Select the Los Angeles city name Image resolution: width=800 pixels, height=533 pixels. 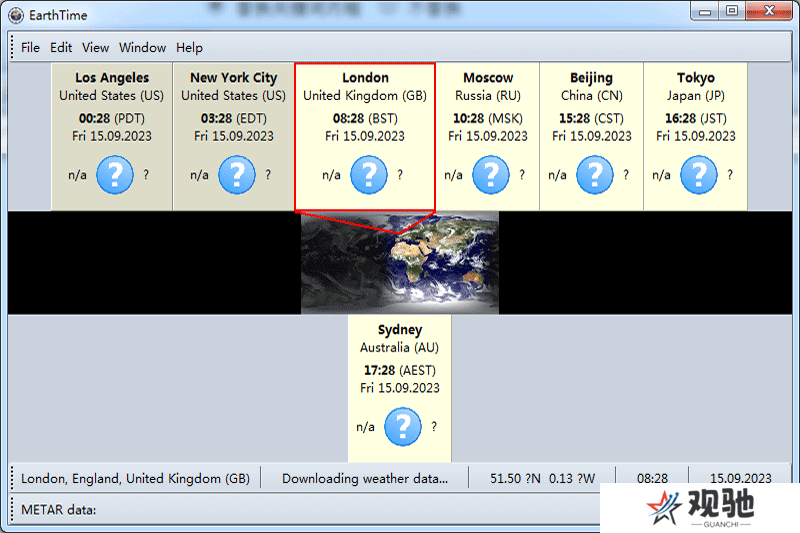(x=112, y=78)
